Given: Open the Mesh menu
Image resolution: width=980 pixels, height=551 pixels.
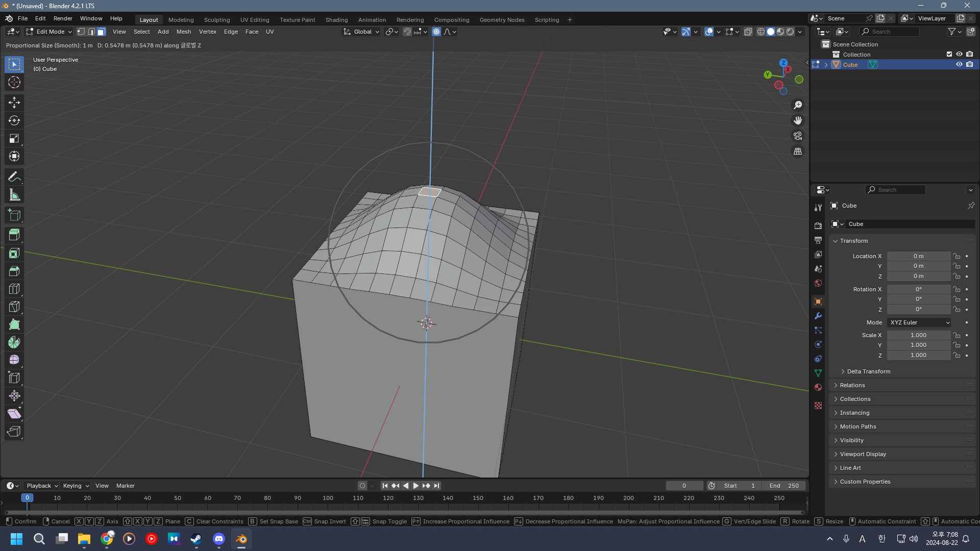Looking at the screenshot, I should tap(184, 32).
